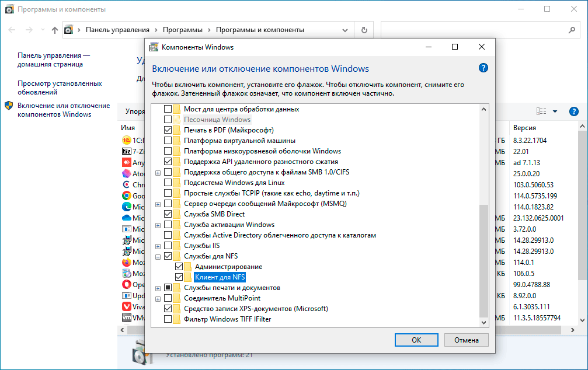Click folder icon next to Службы IIS
Image resolution: width=588 pixels, height=370 pixels.
tap(176, 246)
